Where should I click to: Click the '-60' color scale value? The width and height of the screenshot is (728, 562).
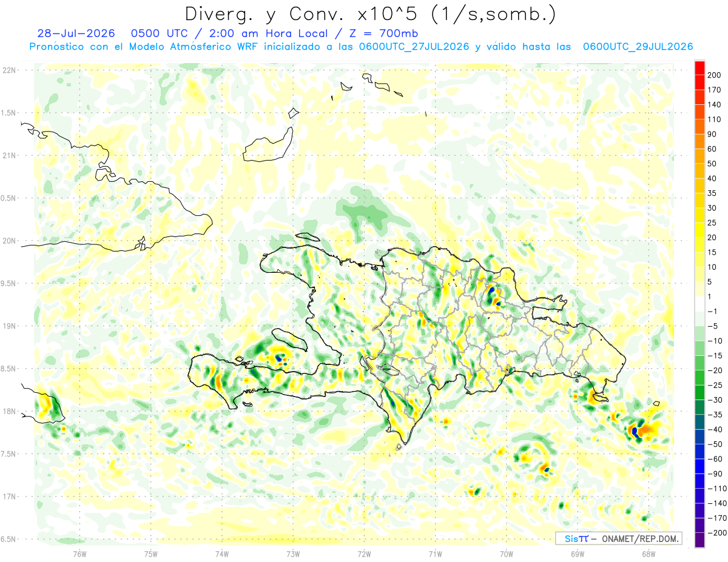click(x=716, y=459)
